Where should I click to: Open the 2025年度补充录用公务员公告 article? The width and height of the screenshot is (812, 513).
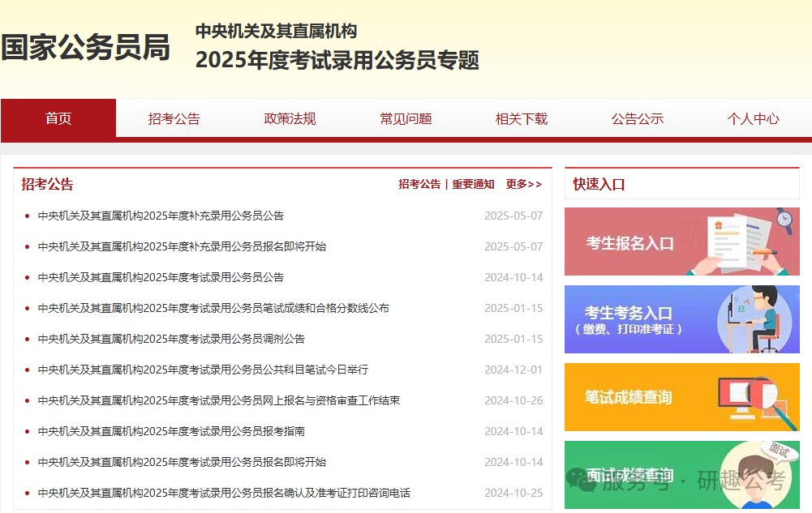click(161, 216)
